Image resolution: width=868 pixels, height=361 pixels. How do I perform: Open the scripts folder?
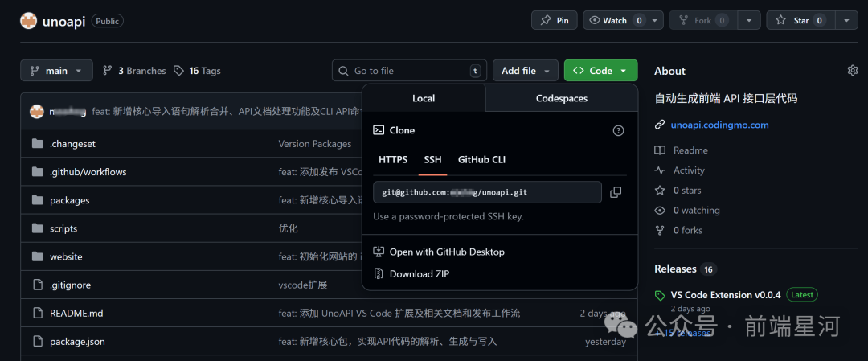tap(63, 228)
